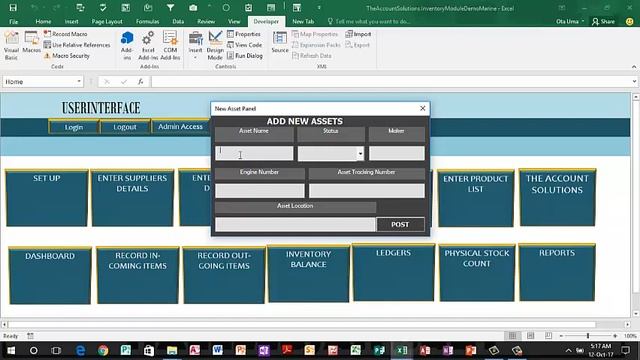Save the workbook from quick access toolbar
This screenshot has height=360, width=640.
pos(13,8)
